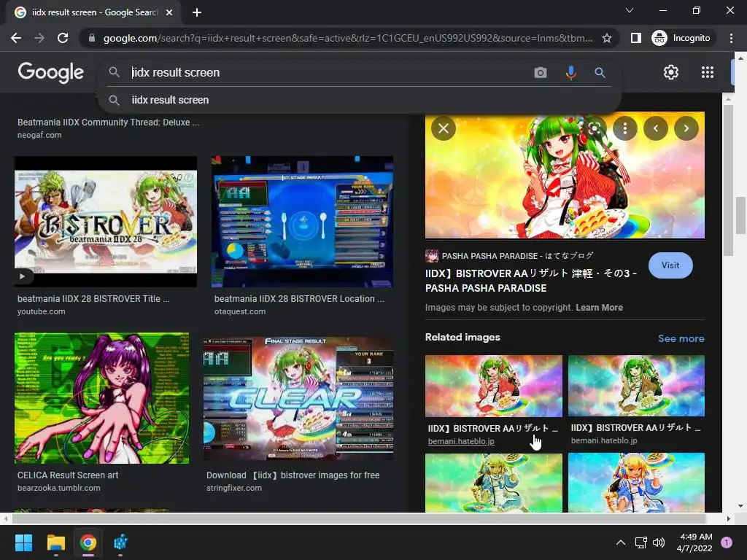Open BISTROVER Title youtube video thumbnail
Image resolution: width=747 pixels, height=560 pixels.
tap(105, 222)
